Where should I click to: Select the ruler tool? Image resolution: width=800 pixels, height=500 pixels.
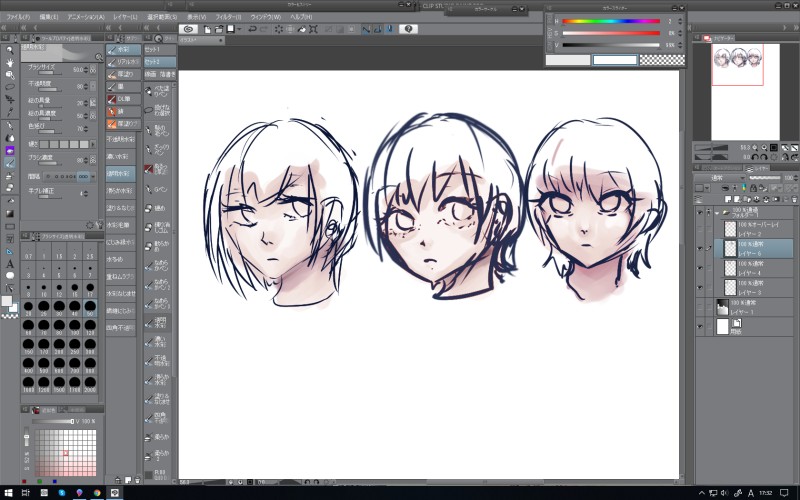tap(10, 252)
